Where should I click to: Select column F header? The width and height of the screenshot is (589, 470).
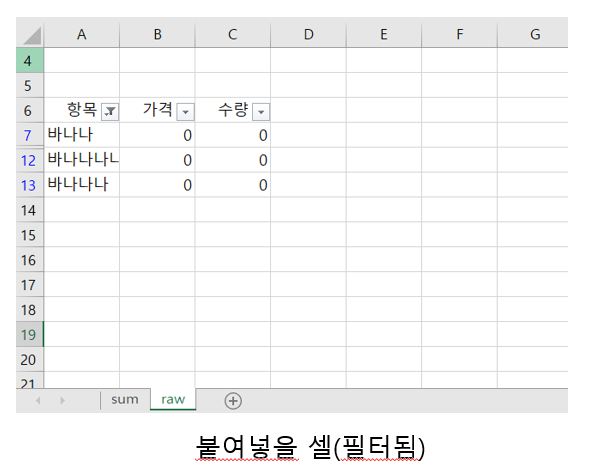(459, 35)
